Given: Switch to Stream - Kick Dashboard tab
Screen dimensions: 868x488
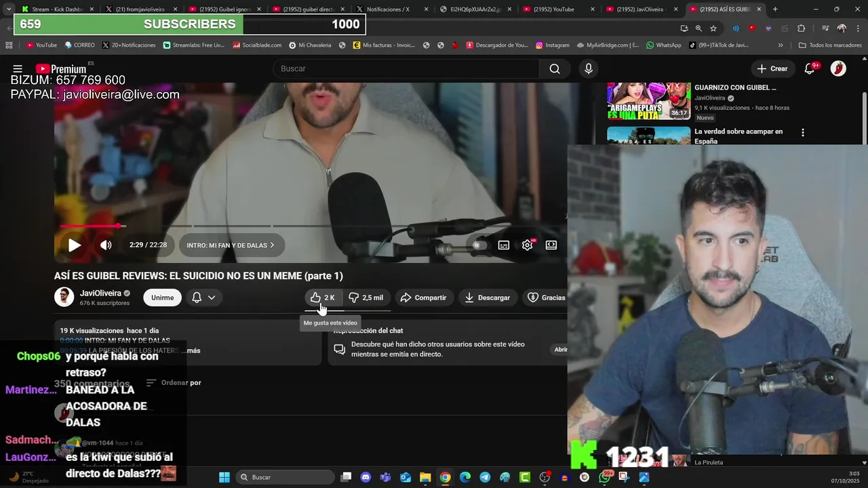Looking at the screenshot, I should pyautogui.click(x=56, y=9).
